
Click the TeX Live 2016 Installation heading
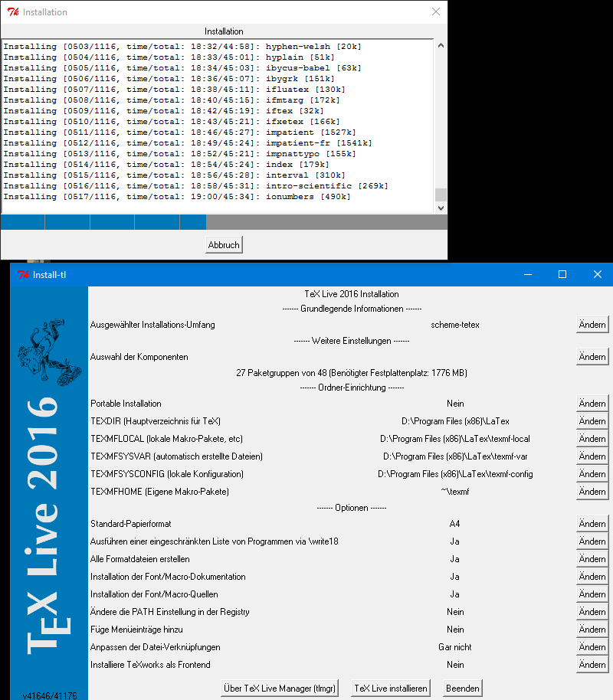(352, 294)
